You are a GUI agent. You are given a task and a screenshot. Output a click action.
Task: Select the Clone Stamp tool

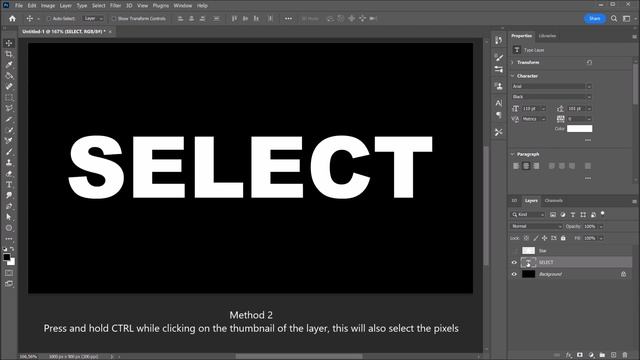[9, 163]
